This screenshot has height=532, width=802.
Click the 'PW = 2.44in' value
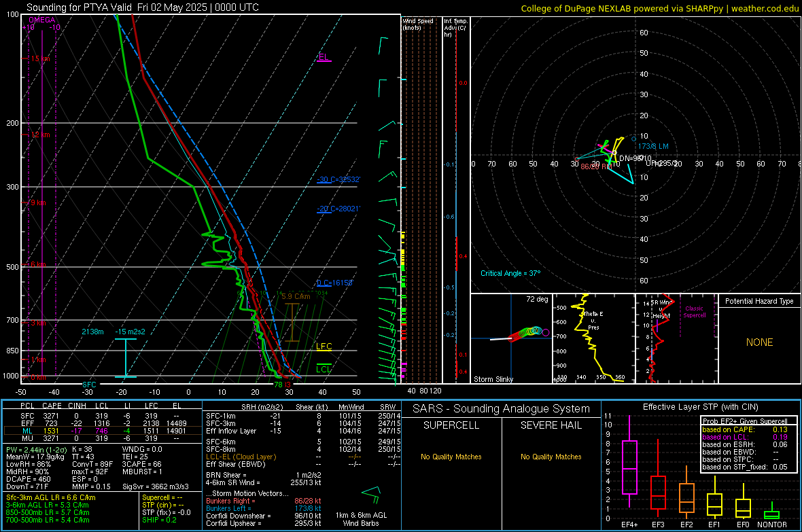tap(25, 449)
